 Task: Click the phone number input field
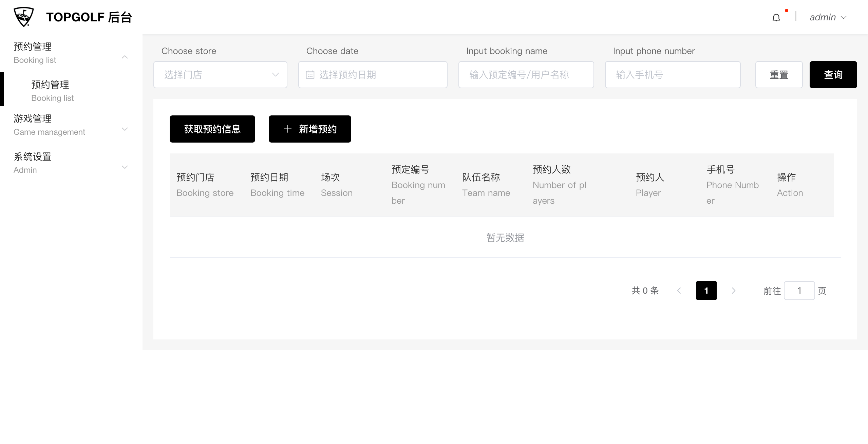coord(673,75)
